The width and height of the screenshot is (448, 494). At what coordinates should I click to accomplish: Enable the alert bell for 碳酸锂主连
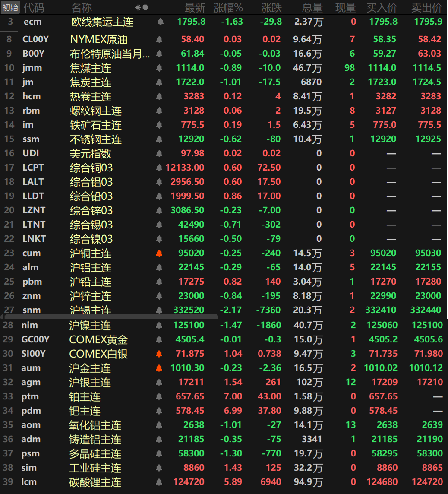(159, 482)
